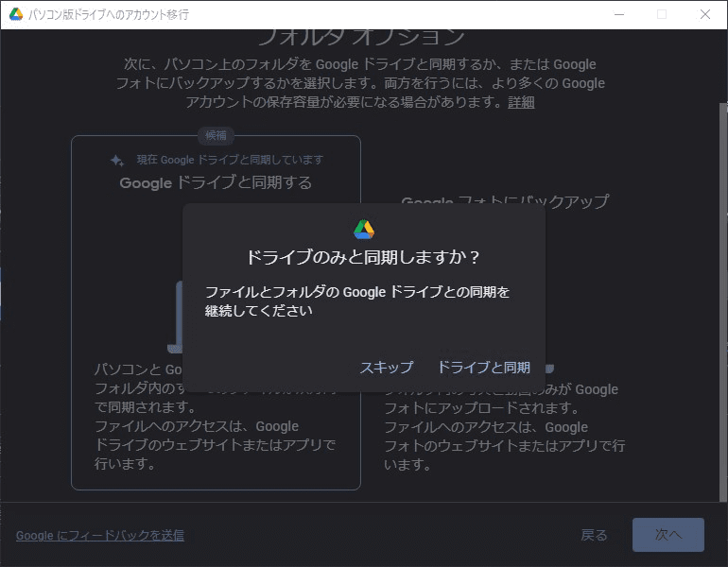Image resolution: width=728 pixels, height=567 pixels.
Task: Click the 候補 badge label
Action: tap(216, 135)
